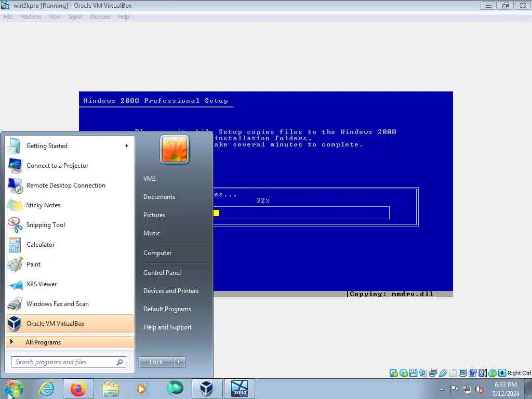Expand All Programs list
This screenshot has height=399, width=532.
point(70,342)
